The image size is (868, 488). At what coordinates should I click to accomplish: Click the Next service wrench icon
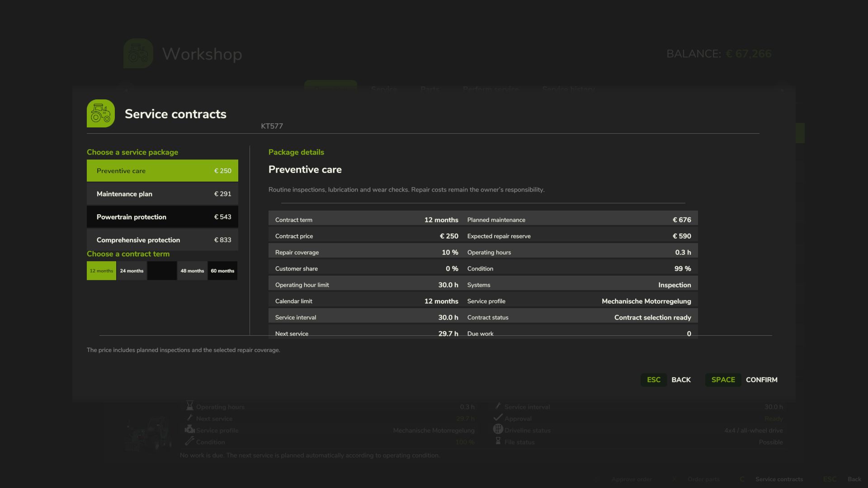[190, 418]
